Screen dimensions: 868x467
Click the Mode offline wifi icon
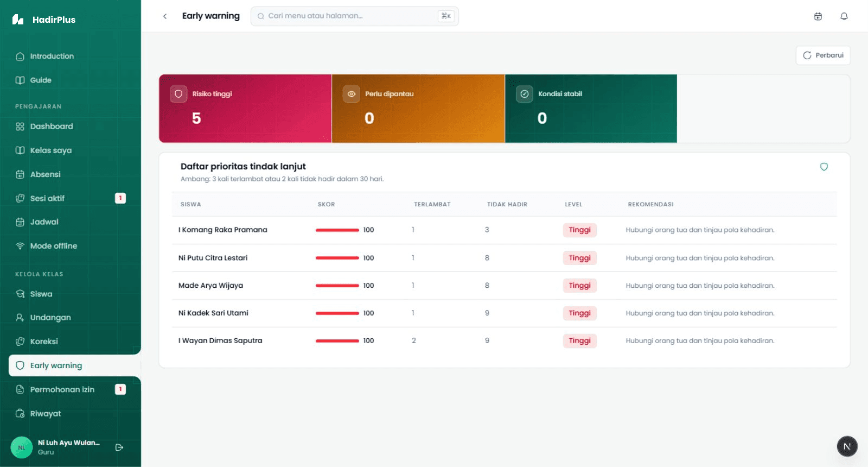[20, 246]
